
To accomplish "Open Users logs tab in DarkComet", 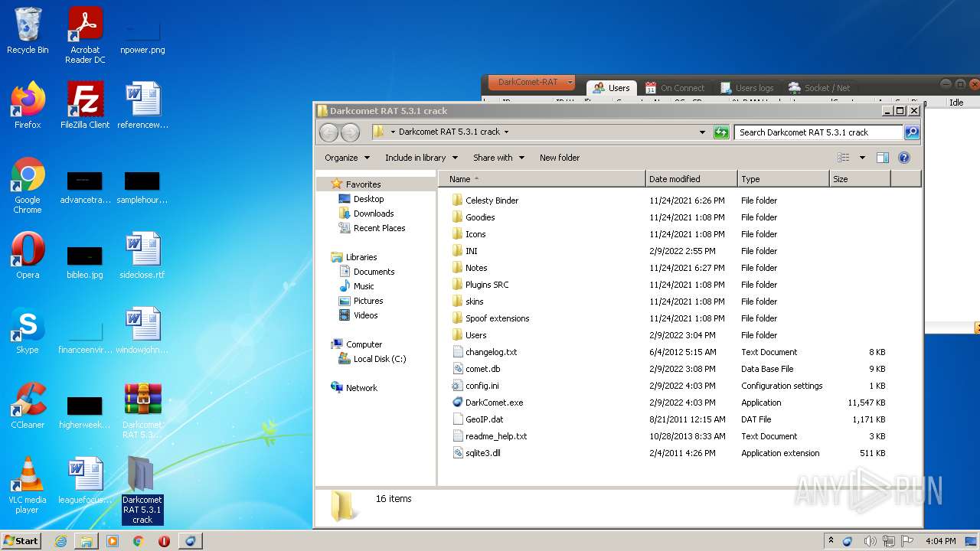I will (x=746, y=87).
